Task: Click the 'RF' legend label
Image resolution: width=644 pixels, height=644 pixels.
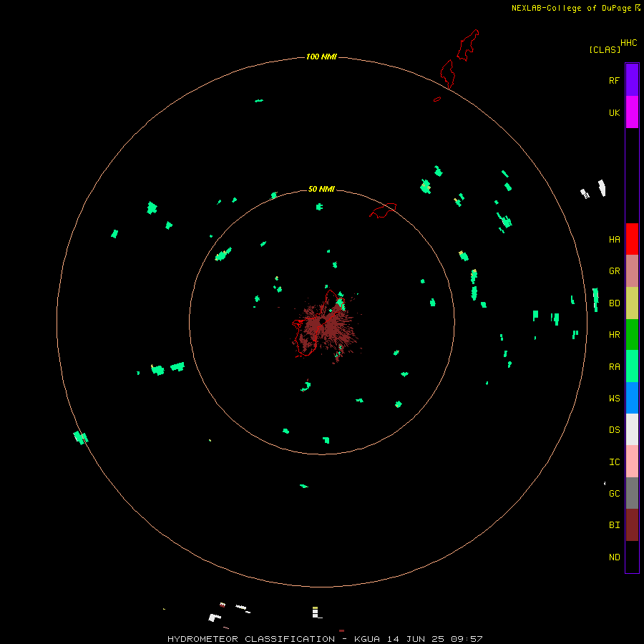Action: (614, 80)
